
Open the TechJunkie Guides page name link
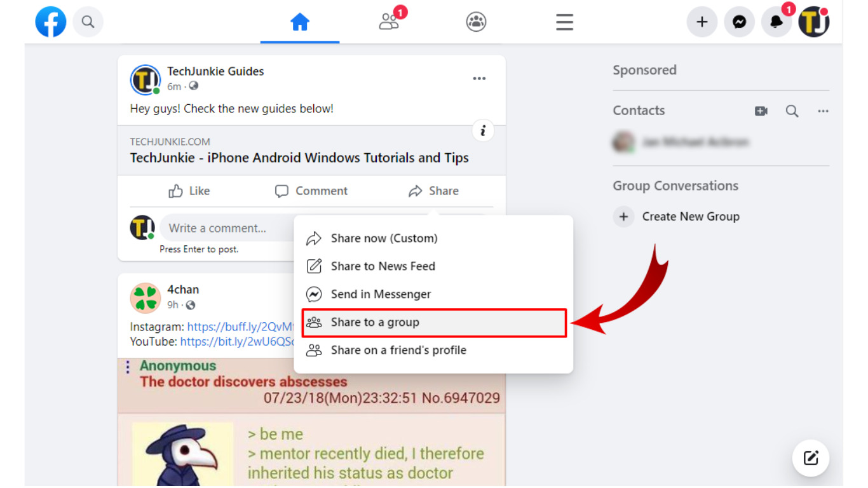tap(215, 71)
